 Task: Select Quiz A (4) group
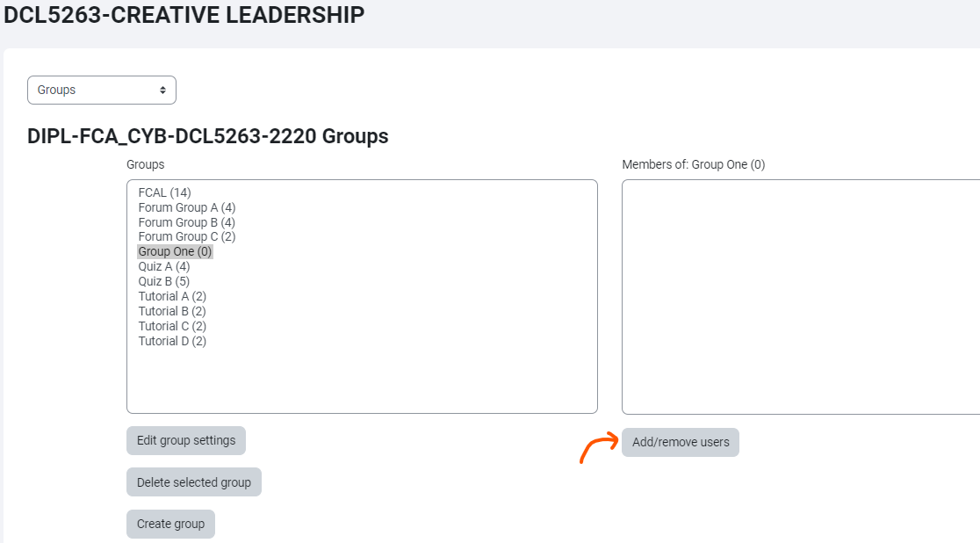coord(163,266)
